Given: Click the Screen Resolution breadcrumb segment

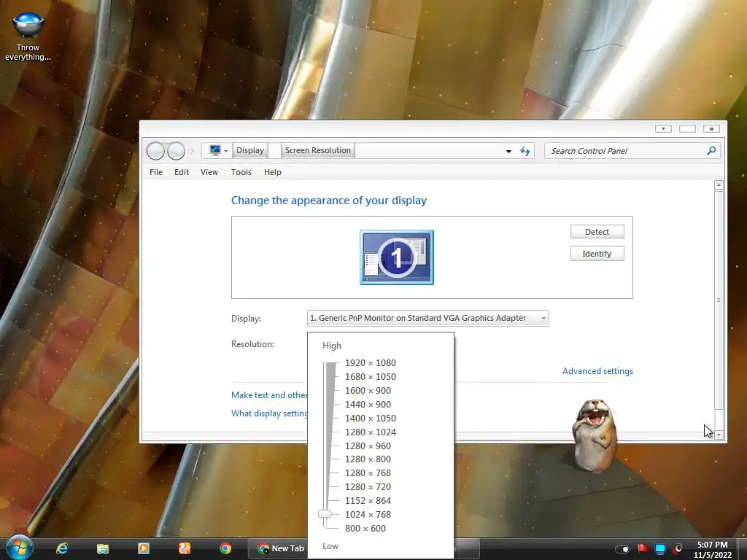Looking at the screenshot, I should pos(318,150).
